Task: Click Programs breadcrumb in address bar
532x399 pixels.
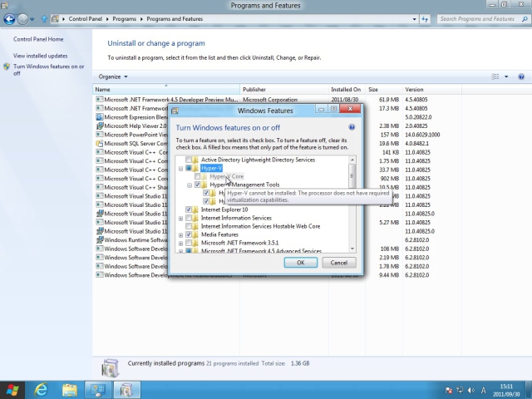Action: 124,19
